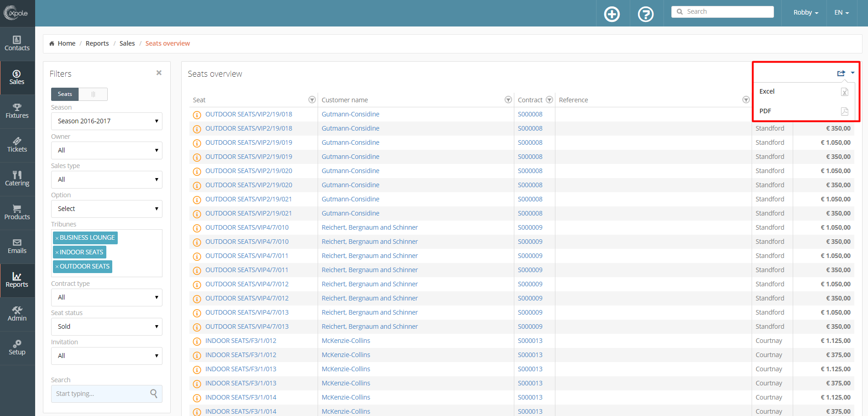Open the Robby user menu
The image size is (868, 416).
pos(805,13)
